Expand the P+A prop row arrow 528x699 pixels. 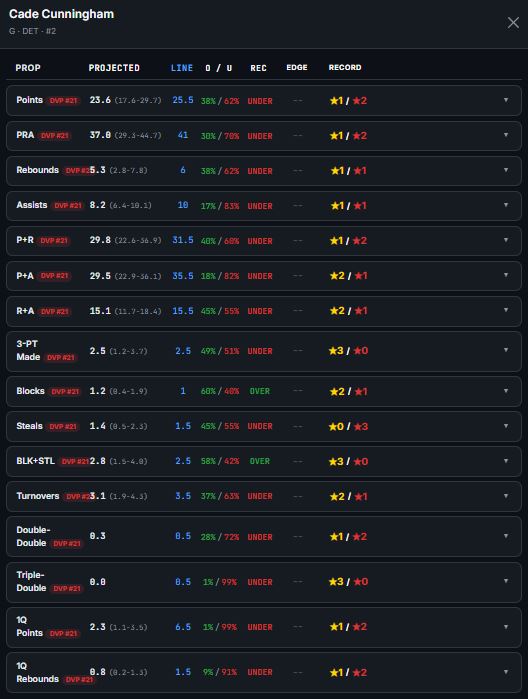tap(506, 275)
